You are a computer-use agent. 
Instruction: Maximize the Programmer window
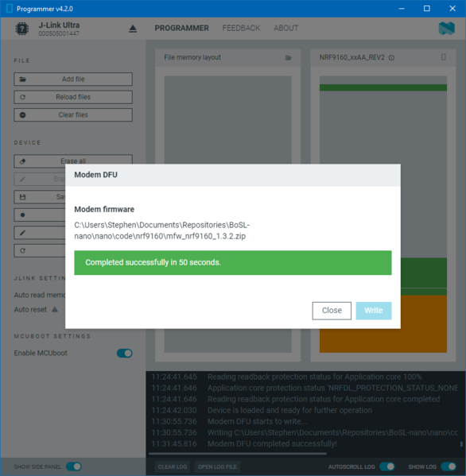tap(427, 9)
